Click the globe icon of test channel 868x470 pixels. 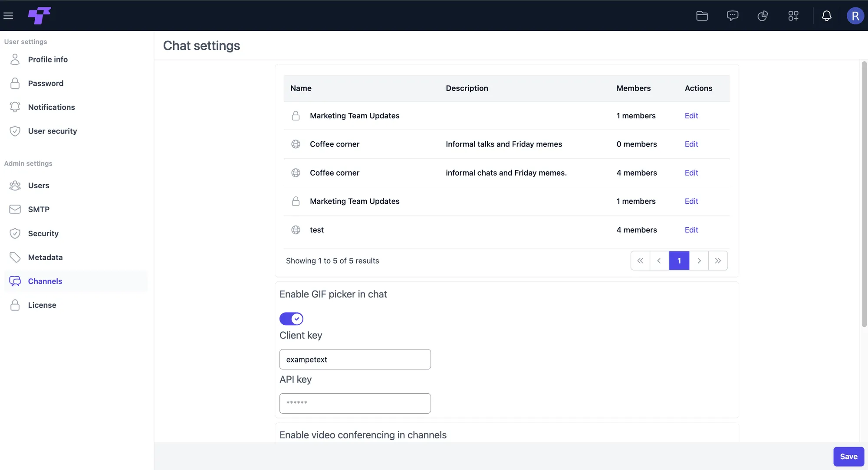pyautogui.click(x=296, y=230)
